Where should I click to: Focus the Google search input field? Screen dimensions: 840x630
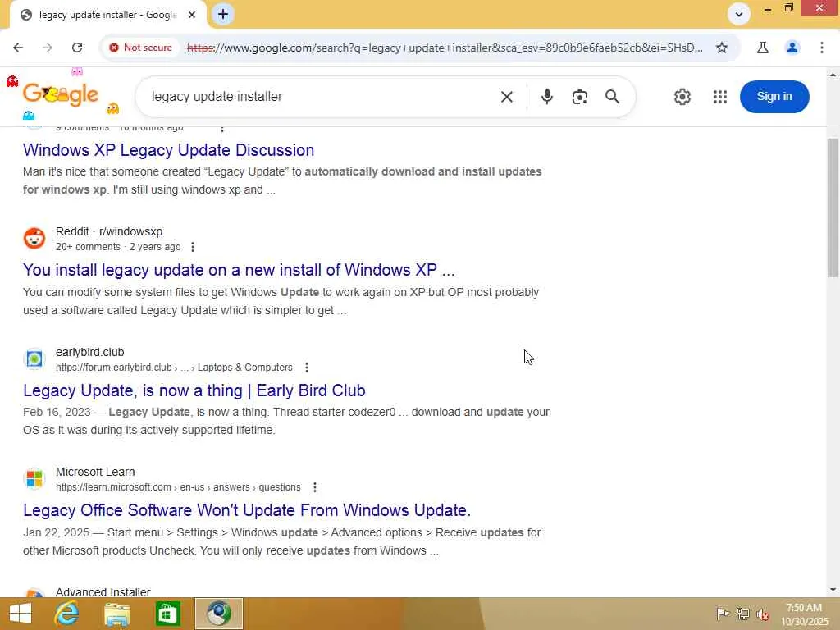pos(322,97)
